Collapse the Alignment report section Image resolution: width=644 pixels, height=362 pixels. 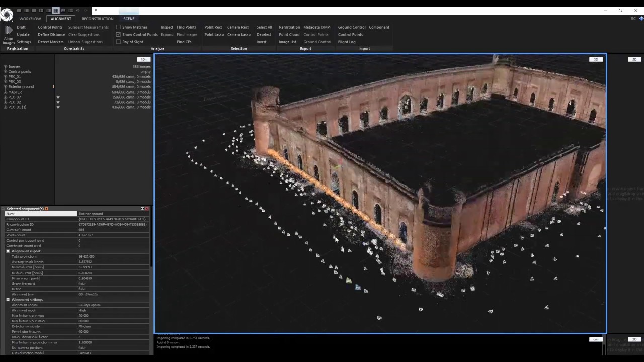8,251
